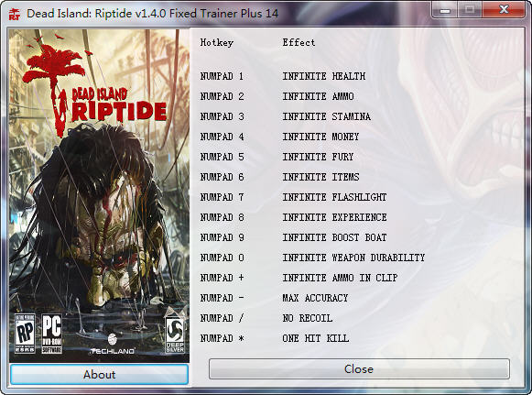Click the trainer app icon in title bar
The image size is (532, 395).
(15, 14)
